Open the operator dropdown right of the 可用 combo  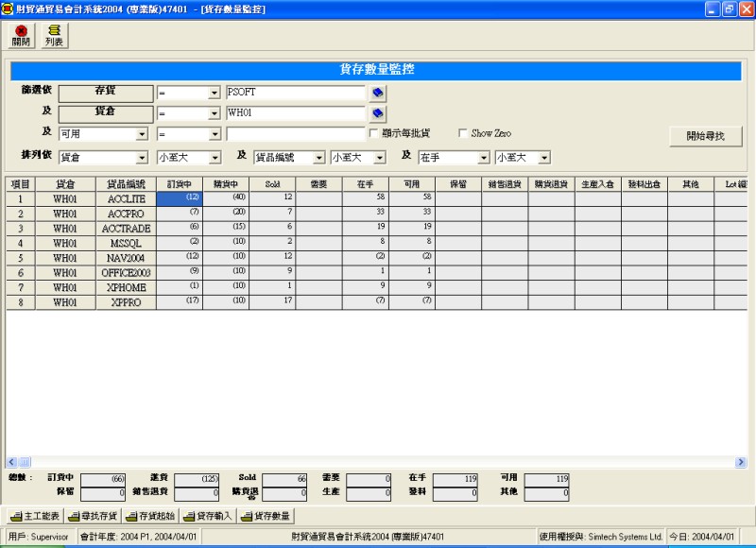(x=215, y=134)
